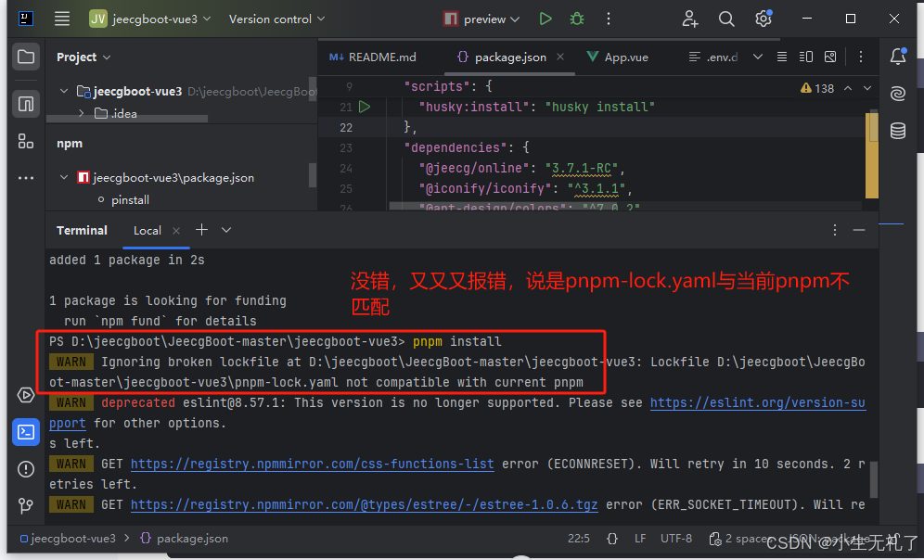The height and width of the screenshot is (560, 924).
Task: Collapse the jeecgboot-vue3 root folder
Action: tap(64, 91)
